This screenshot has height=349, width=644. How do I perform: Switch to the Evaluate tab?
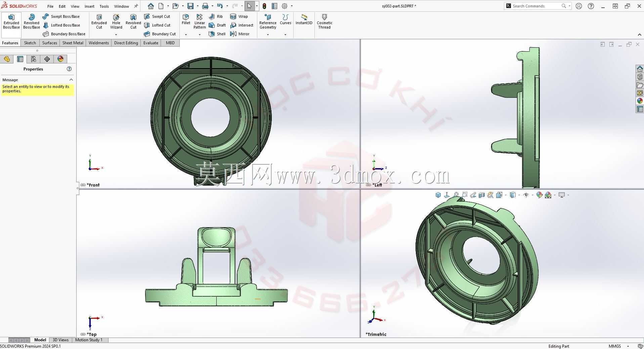coord(151,43)
